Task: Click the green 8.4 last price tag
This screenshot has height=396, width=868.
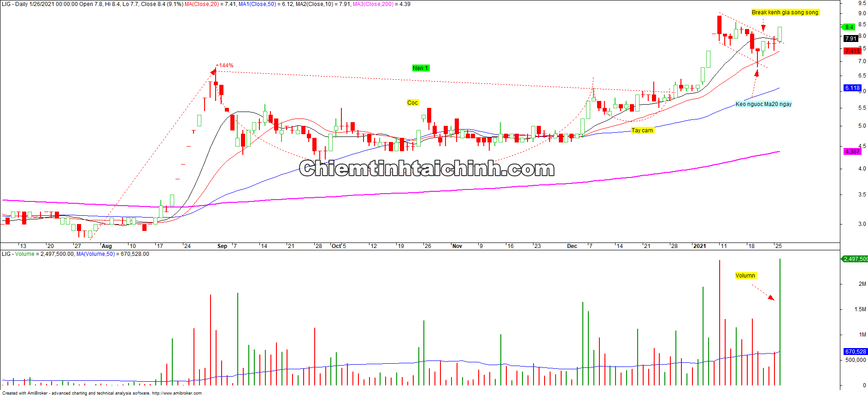Action: 849,27
